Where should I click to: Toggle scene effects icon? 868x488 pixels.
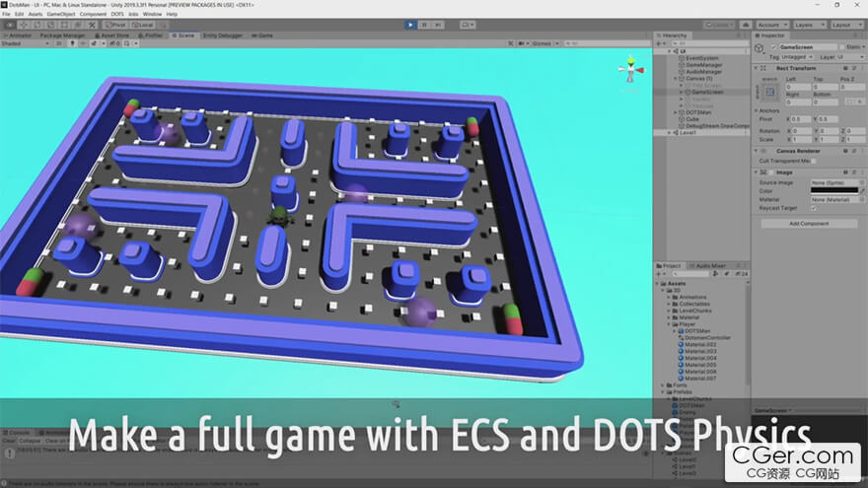[94, 43]
